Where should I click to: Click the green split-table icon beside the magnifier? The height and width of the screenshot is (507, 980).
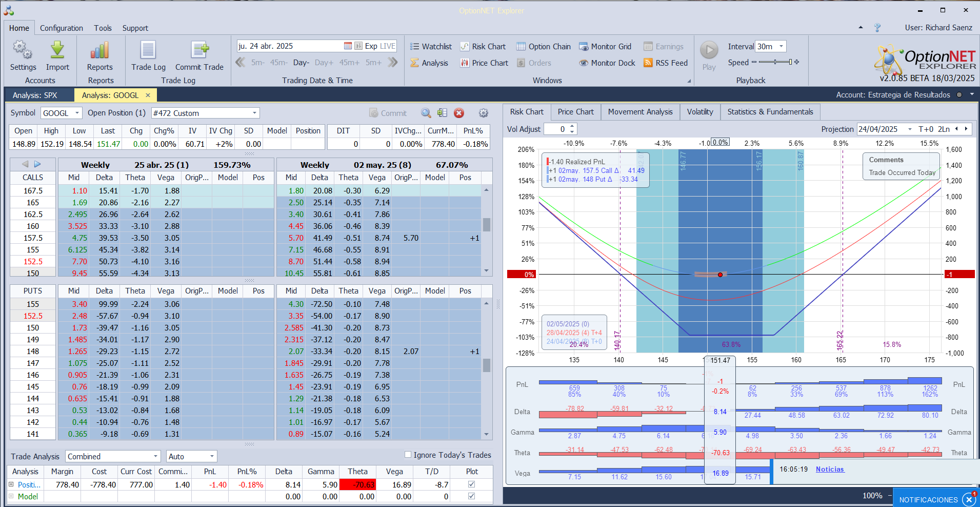pos(442,113)
